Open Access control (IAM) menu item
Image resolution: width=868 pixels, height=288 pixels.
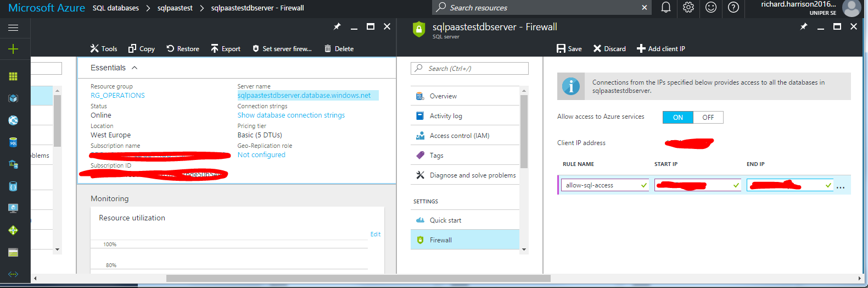click(x=464, y=136)
